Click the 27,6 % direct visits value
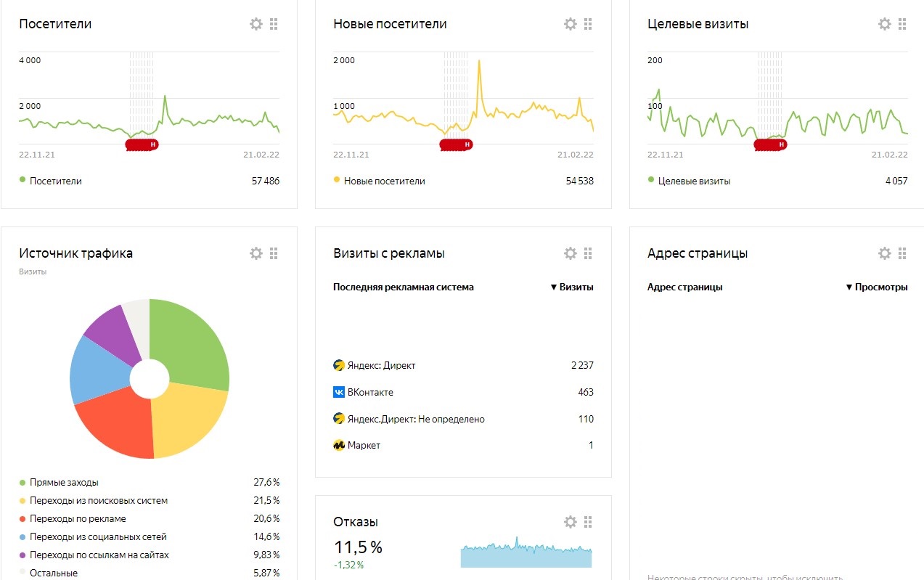This screenshot has height=580, width=924. tap(266, 482)
